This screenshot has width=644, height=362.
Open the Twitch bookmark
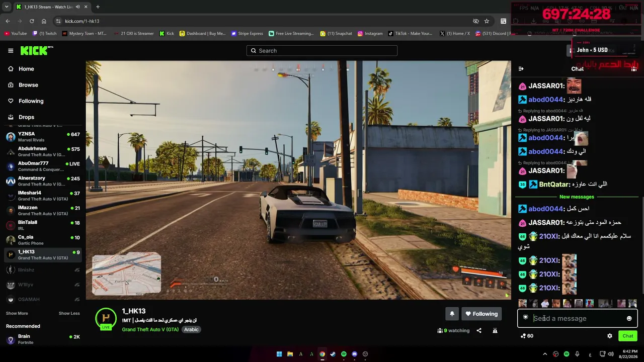44,34
